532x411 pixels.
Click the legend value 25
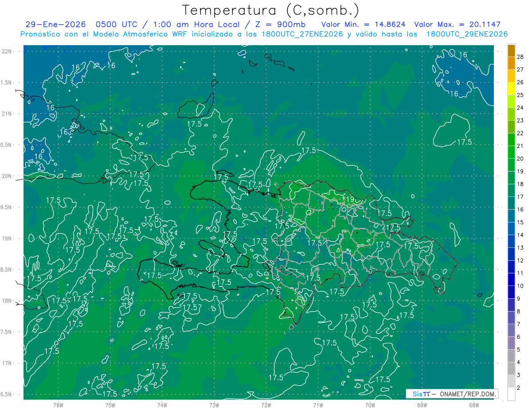click(x=520, y=94)
